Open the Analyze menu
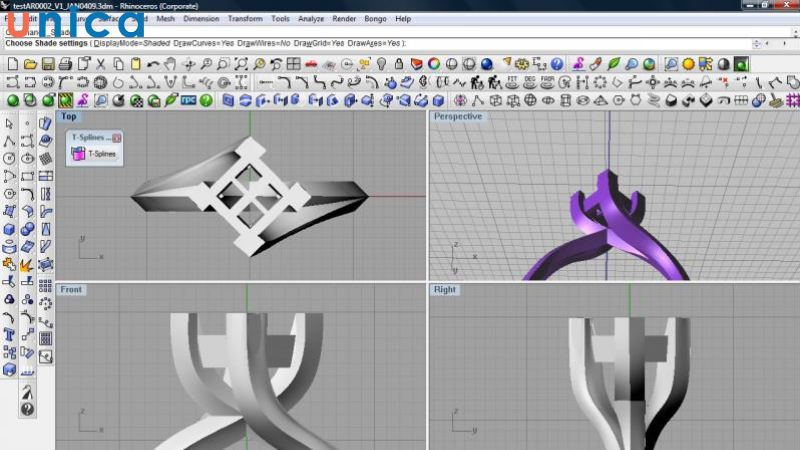The width and height of the screenshot is (800, 450). pyautogui.click(x=312, y=18)
